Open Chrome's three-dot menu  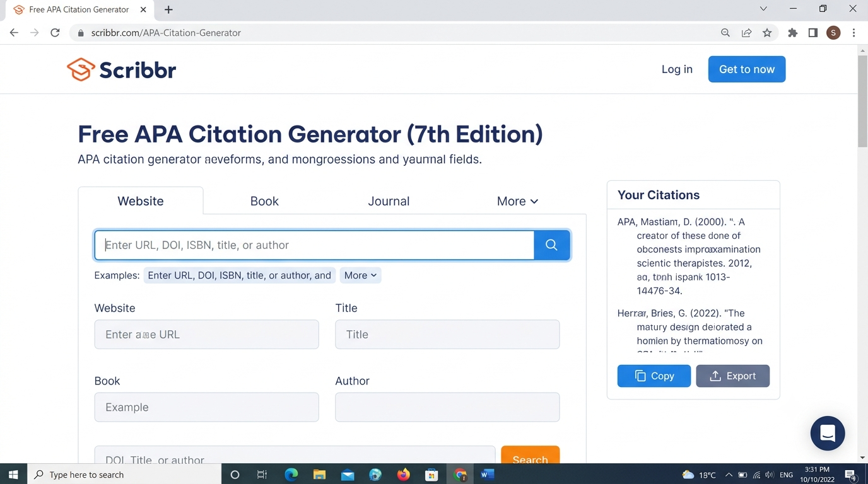coord(853,33)
